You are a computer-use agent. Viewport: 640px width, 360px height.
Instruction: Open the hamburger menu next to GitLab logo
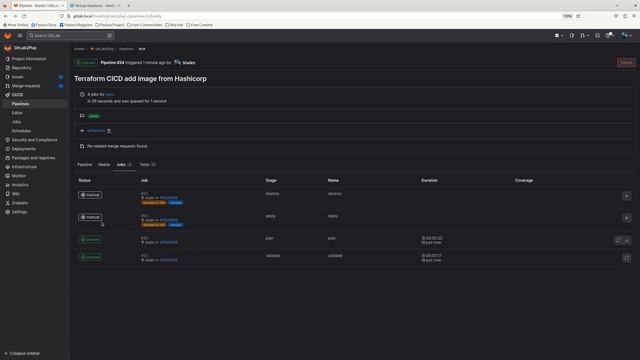click(20, 36)
